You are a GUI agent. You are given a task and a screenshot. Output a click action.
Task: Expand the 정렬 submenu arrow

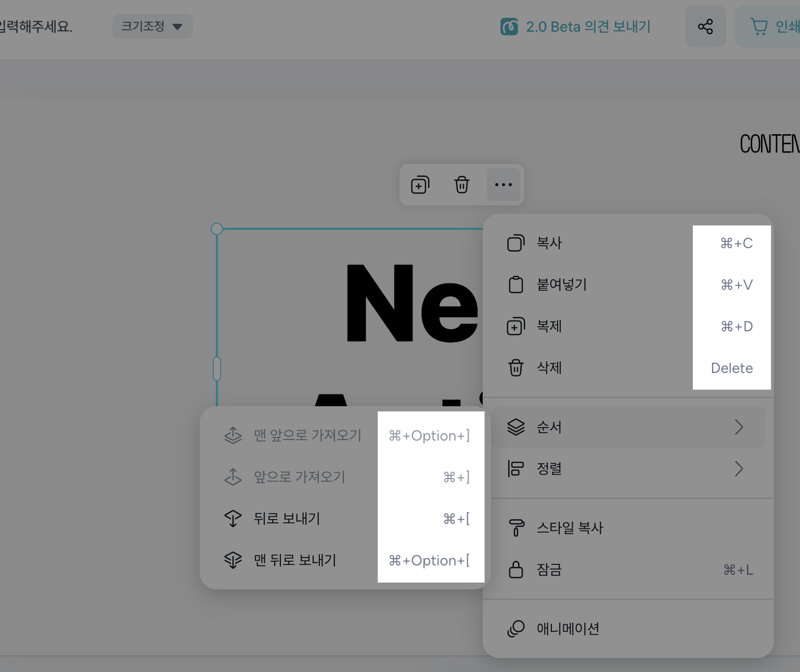click(739, 469)
